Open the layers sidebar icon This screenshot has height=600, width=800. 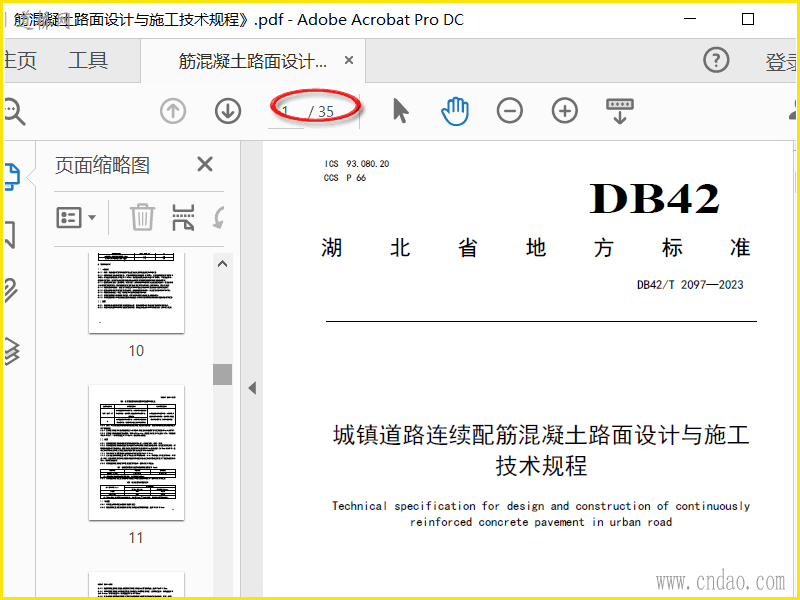12,352
